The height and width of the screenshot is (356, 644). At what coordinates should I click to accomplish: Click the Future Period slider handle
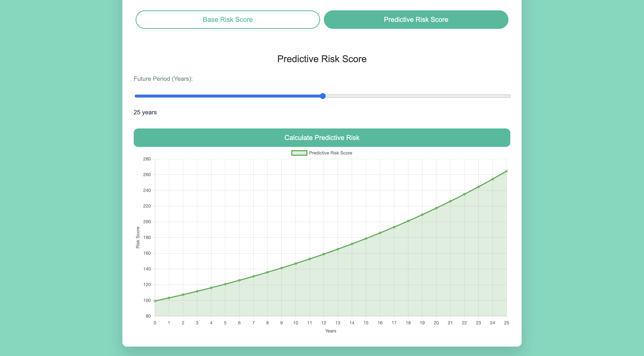click(323, 96)
